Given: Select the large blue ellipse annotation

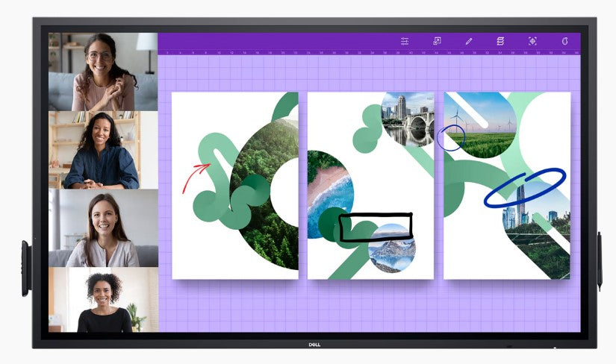Looking at the screenshot, I should (524, 188).
